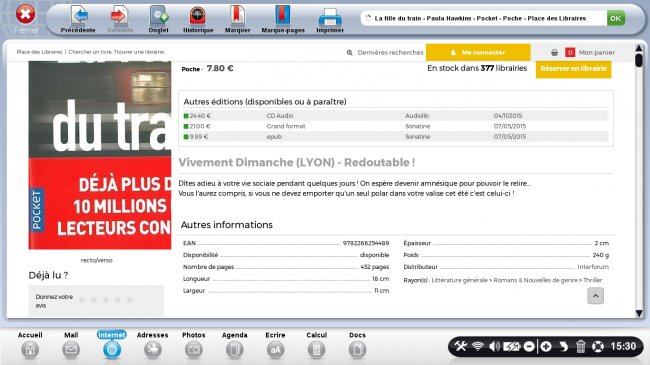Open the Historique browsing history
The image size is (650, 365).
click(x=198, y=19)
